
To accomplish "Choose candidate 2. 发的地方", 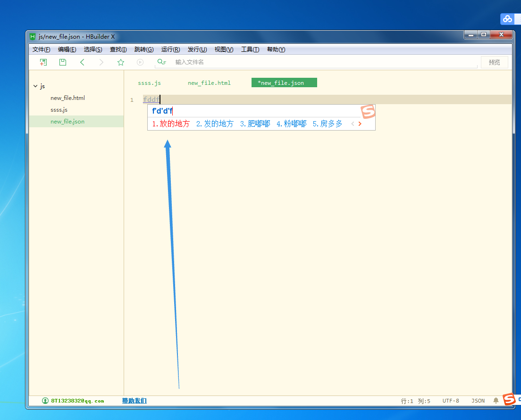I will (x=215, y=124).
